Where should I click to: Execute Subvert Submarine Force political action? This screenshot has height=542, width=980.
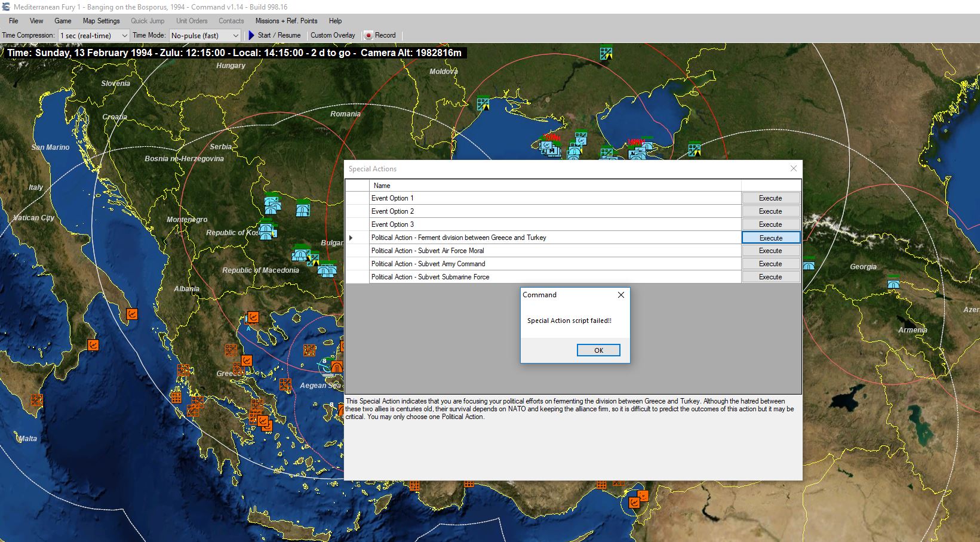(770, 277)
